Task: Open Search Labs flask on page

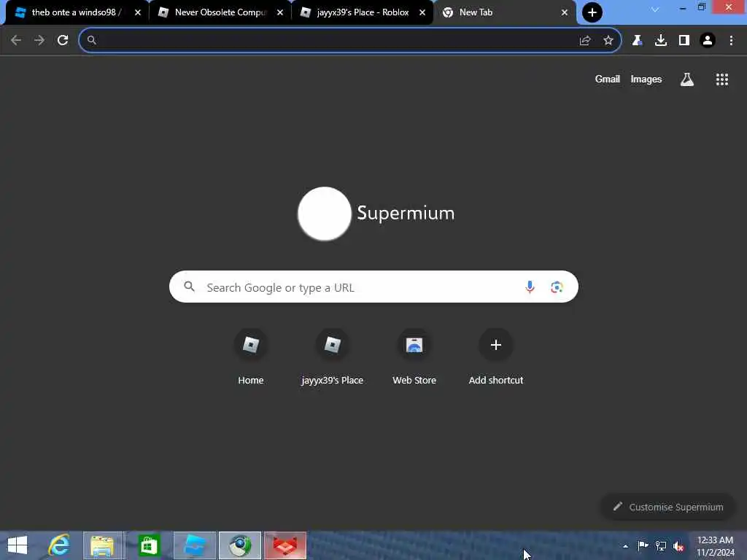Action: click(x=687, y=79)
